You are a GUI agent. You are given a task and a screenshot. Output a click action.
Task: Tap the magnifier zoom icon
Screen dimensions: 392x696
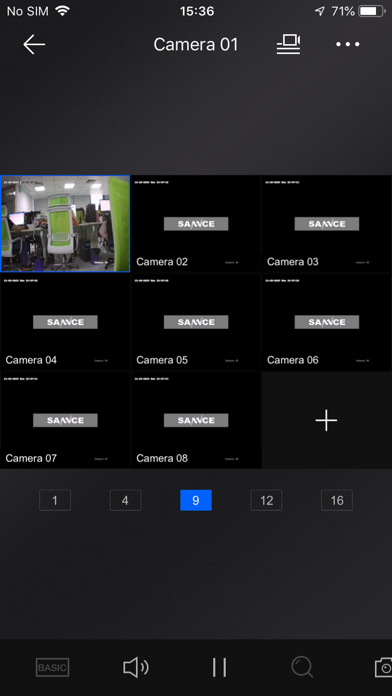point(302,667)
